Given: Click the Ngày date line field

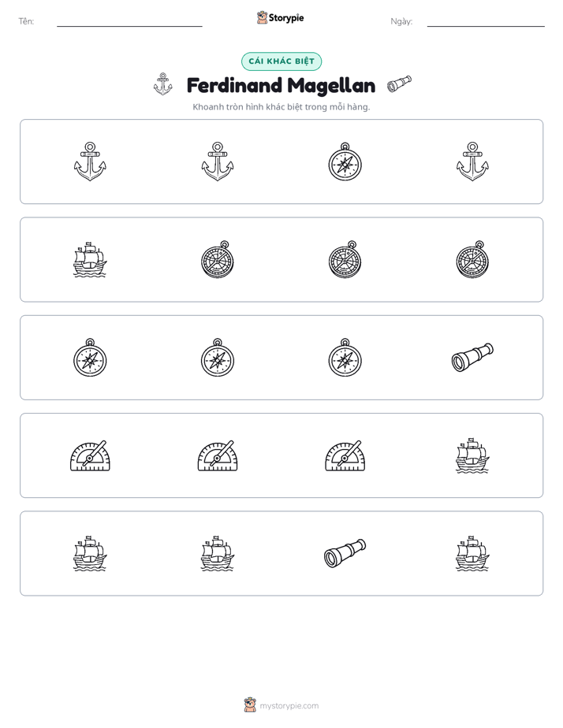Looking at the screenshot, I should click(x=486, y=21).
